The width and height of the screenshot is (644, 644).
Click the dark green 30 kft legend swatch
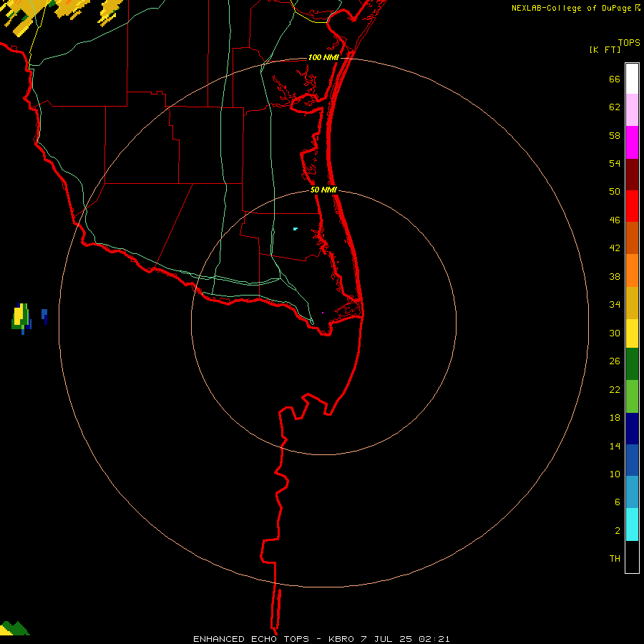tap(632, 364)
